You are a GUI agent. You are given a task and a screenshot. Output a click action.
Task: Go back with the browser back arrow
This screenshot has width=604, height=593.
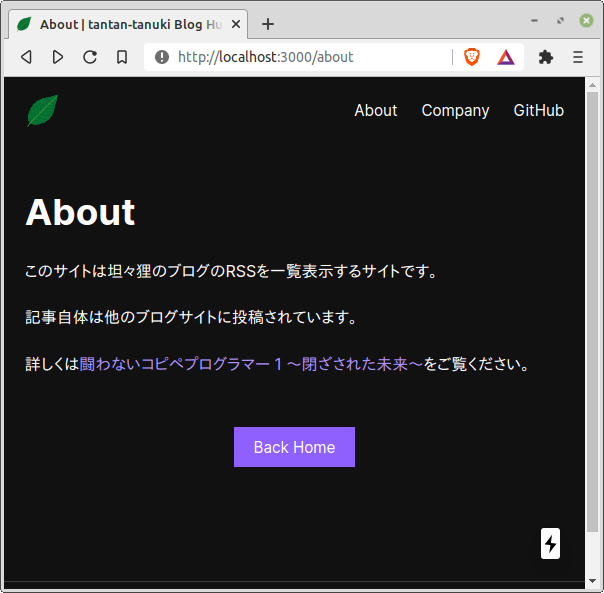pos(27,57)
